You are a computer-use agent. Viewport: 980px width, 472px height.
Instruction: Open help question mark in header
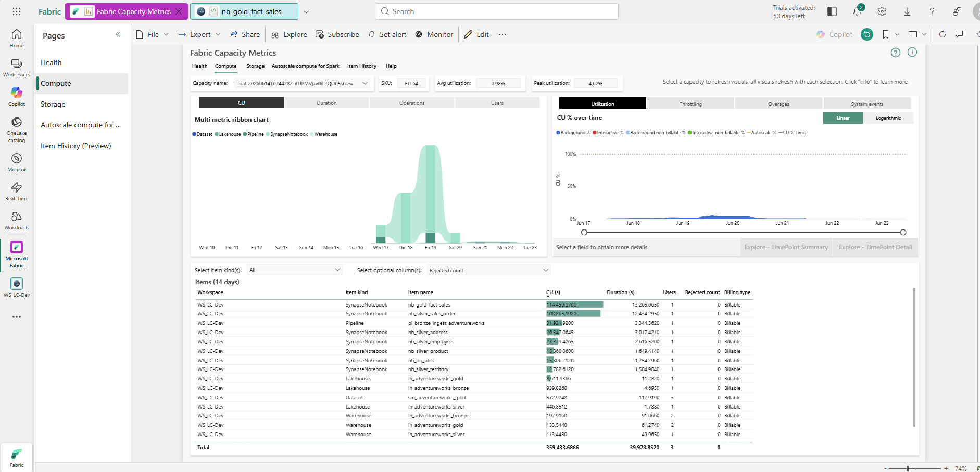(x=932, y=11)
